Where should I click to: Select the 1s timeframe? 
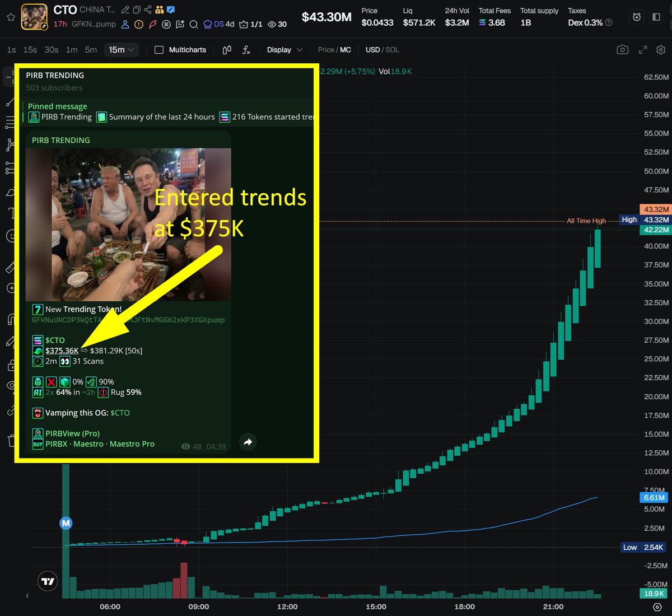pyautogui.click(x=11, y=50)
